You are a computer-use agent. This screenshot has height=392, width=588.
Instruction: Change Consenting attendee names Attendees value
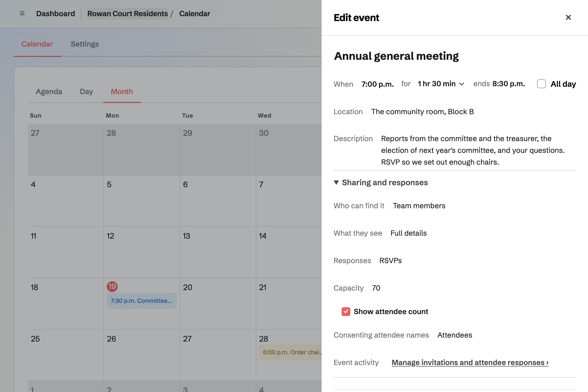click(x=455, y=335)
